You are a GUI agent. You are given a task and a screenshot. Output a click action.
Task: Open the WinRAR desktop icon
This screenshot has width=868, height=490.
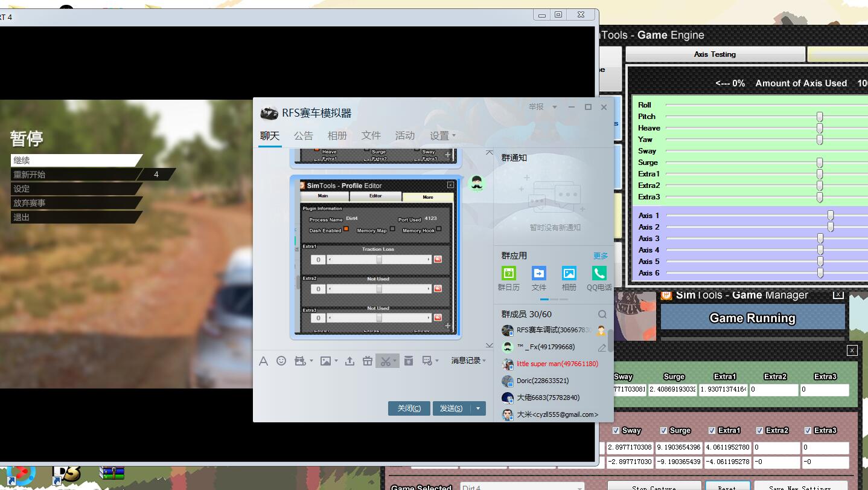(x=113, y=473)
